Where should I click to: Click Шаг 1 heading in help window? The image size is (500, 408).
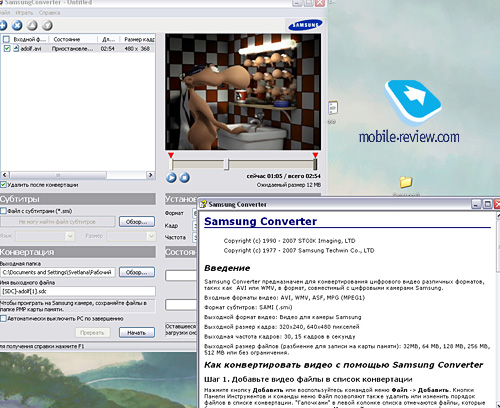pyautogui.click(x=308, y=379)
